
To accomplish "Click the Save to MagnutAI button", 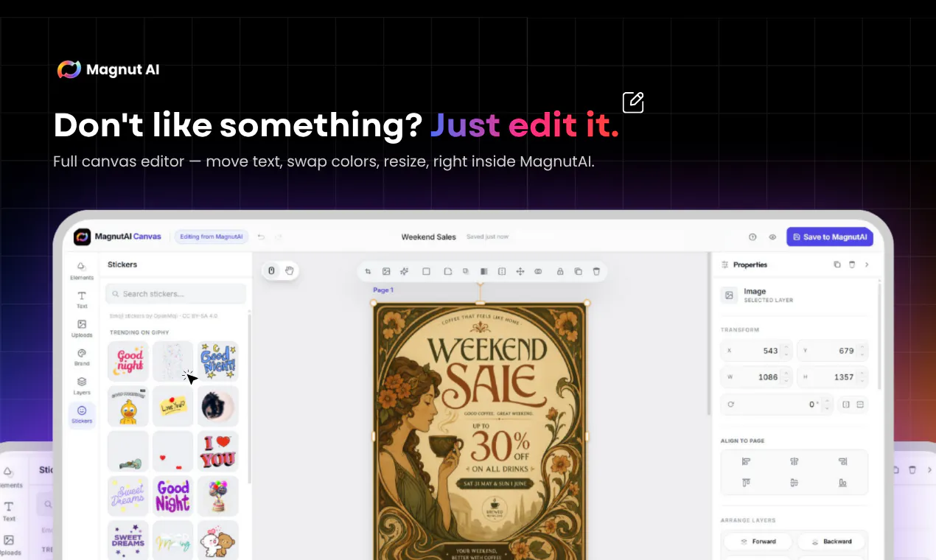I will pos(830,237).
